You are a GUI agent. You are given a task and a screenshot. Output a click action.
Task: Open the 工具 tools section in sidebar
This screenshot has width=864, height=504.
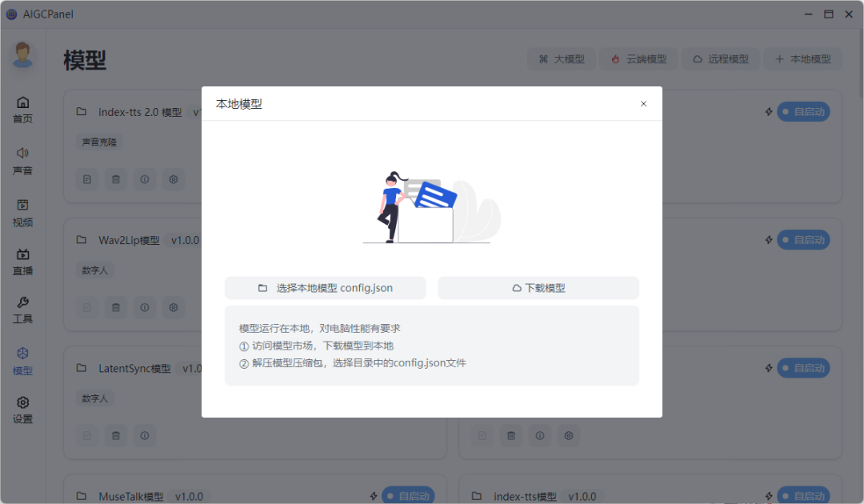[x=22, y=310]
